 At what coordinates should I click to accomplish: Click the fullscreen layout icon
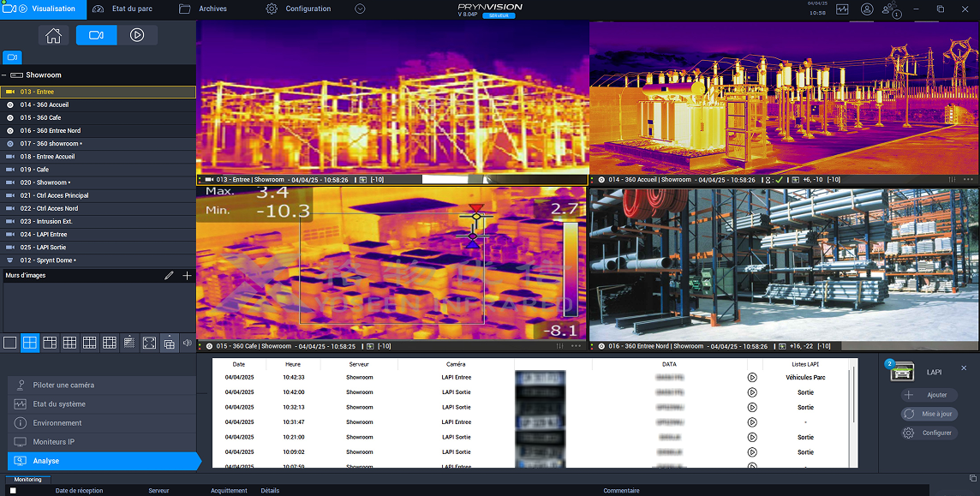pyautogui.click(x=149, y=343)
